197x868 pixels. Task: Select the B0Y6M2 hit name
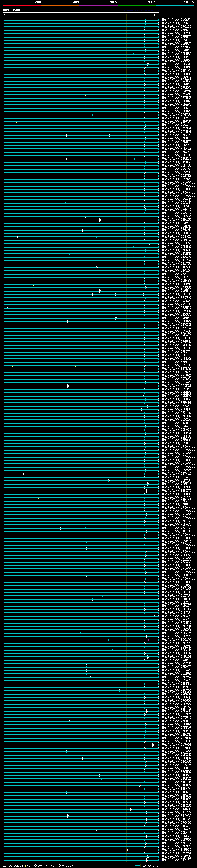tap(177, 94)
